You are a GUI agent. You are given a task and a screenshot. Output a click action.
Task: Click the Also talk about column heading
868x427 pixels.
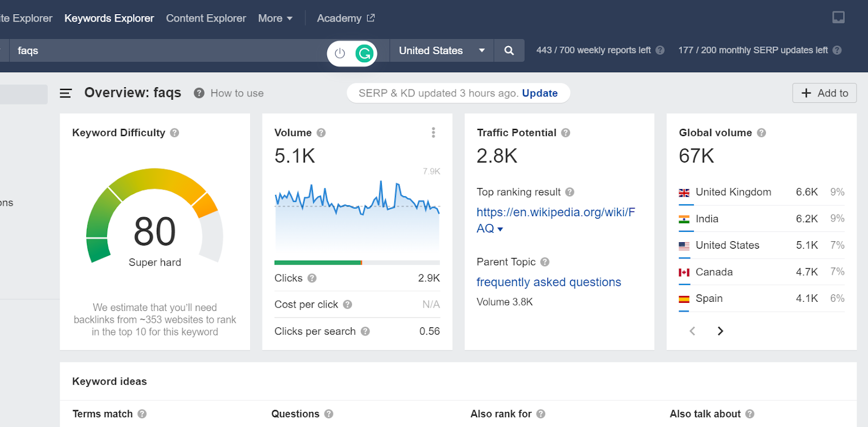click(705, 414)
